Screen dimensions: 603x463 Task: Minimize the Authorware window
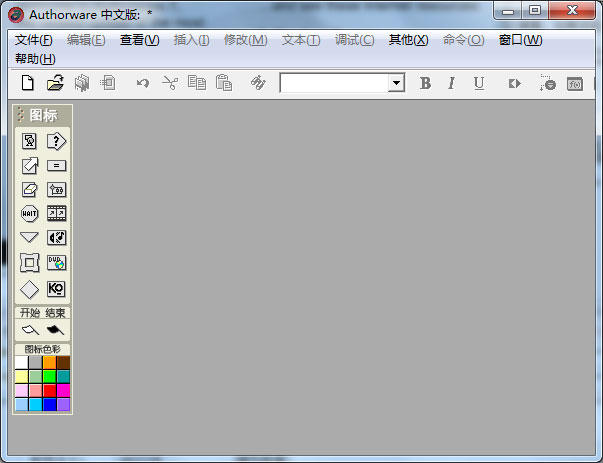point(508,10)
